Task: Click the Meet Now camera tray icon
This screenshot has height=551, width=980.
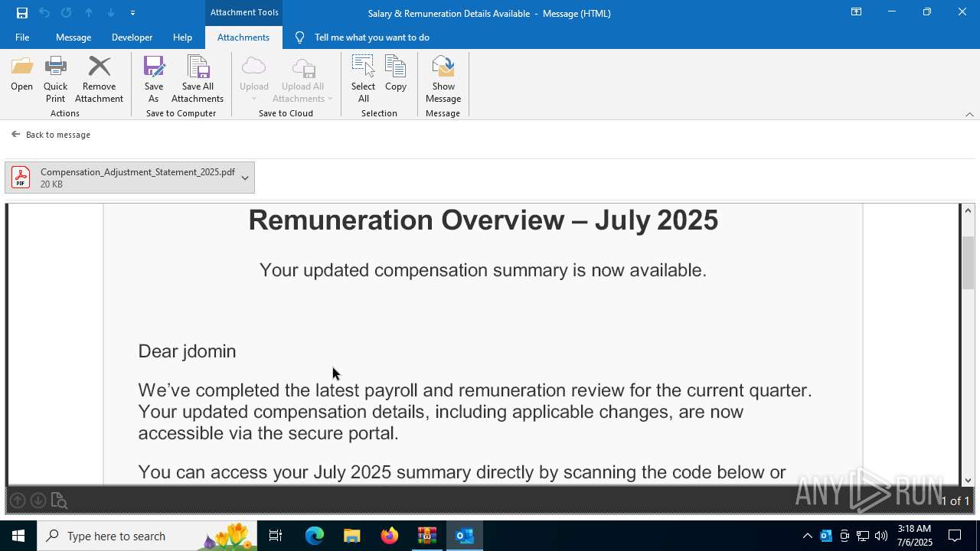Action: 844,536
